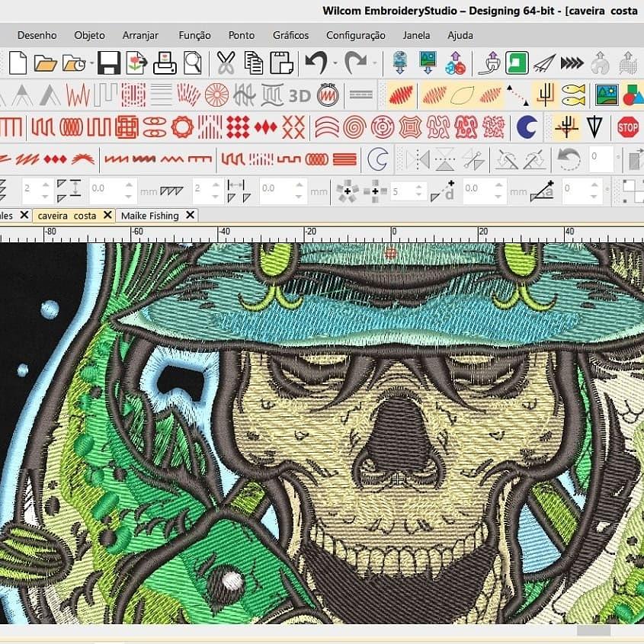Open the Configuração menu
This screenshot has height=644, width=644.
[x=356, y=35]
